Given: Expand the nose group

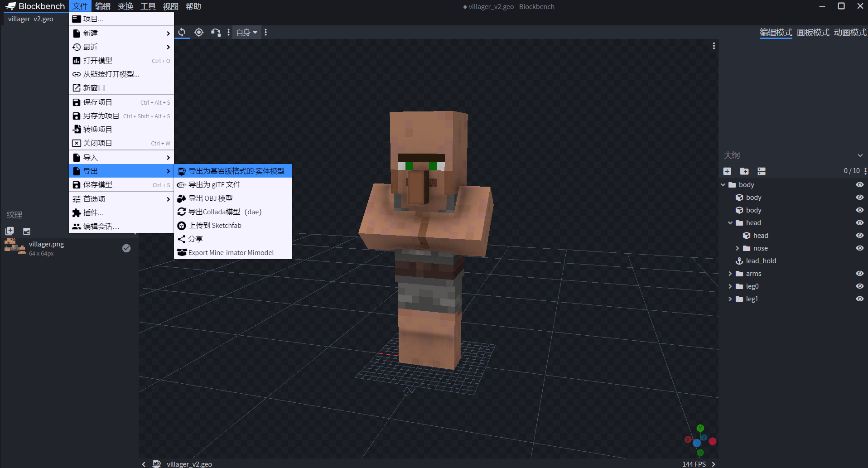Looking at the screenshot, I should click(738, 248).
